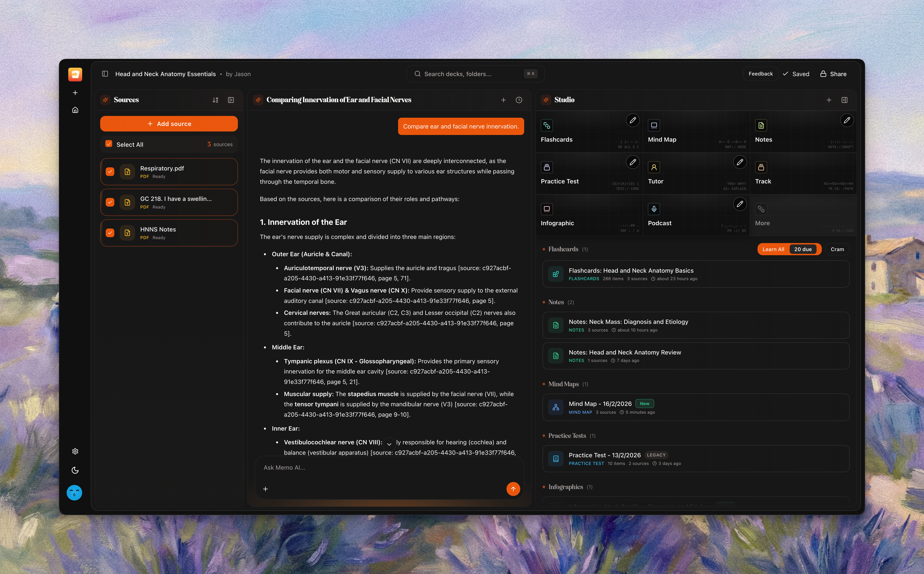Toggle dark mode moon icon
This screenshot has width=924, height=574.
coord(75,470)
